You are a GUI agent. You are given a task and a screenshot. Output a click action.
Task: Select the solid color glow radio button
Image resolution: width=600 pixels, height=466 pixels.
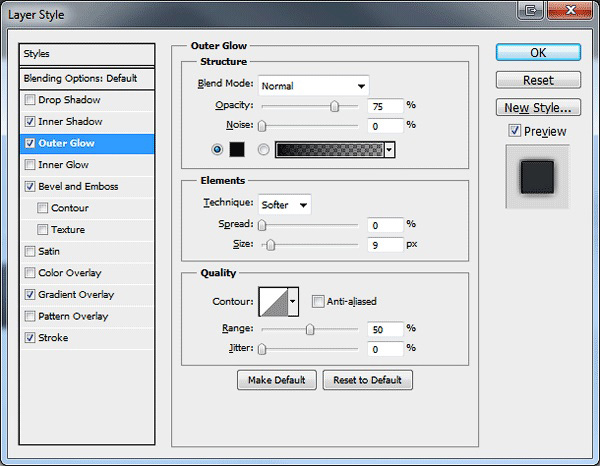(x=217, y=149)
